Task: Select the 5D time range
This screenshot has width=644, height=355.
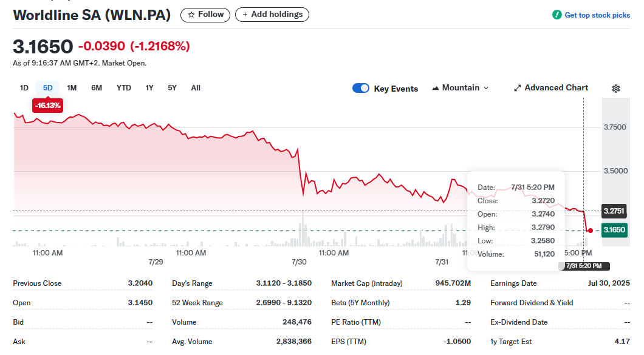Action: pyautogui.click(x=47, y=88)
